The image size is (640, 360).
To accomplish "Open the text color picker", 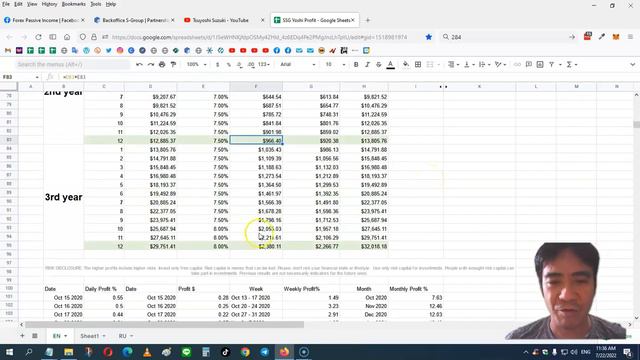I will (391, 64).
